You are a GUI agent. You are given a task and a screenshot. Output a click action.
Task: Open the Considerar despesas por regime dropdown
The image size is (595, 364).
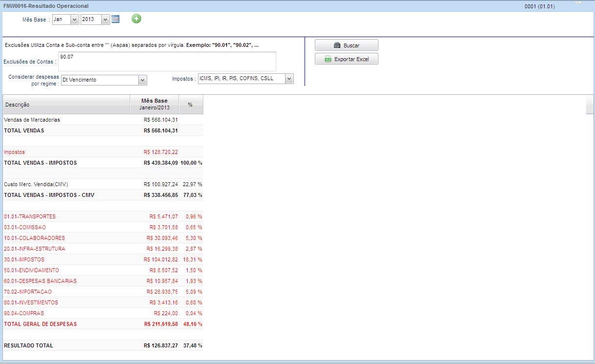(x=142, y=80)
